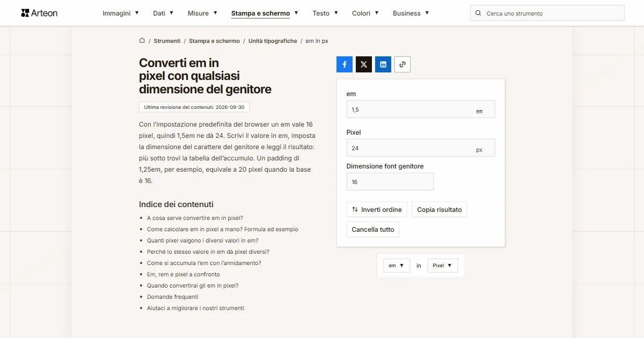The height and width of the screenshot is (338, 644).
Task: Open the 'Strumenti' breadcrumb link
Action: tap(167, 41)
